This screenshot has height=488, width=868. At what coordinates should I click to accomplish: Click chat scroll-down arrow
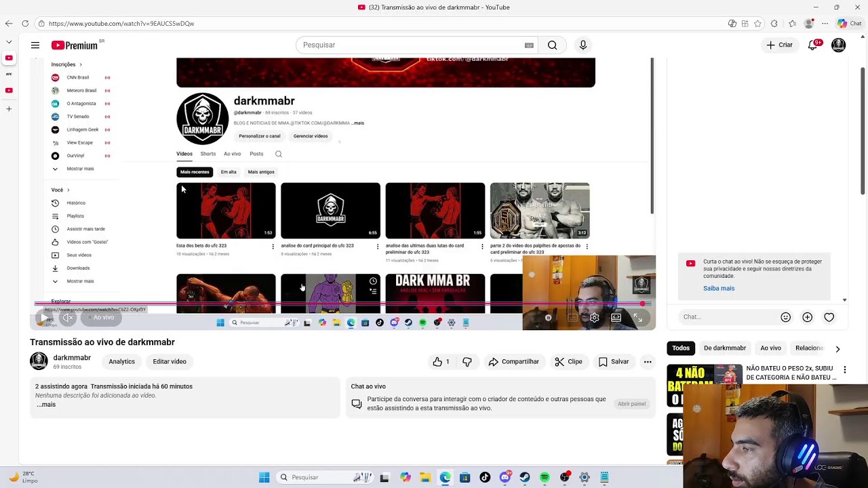pyautogui.click(x=844, y=300)
